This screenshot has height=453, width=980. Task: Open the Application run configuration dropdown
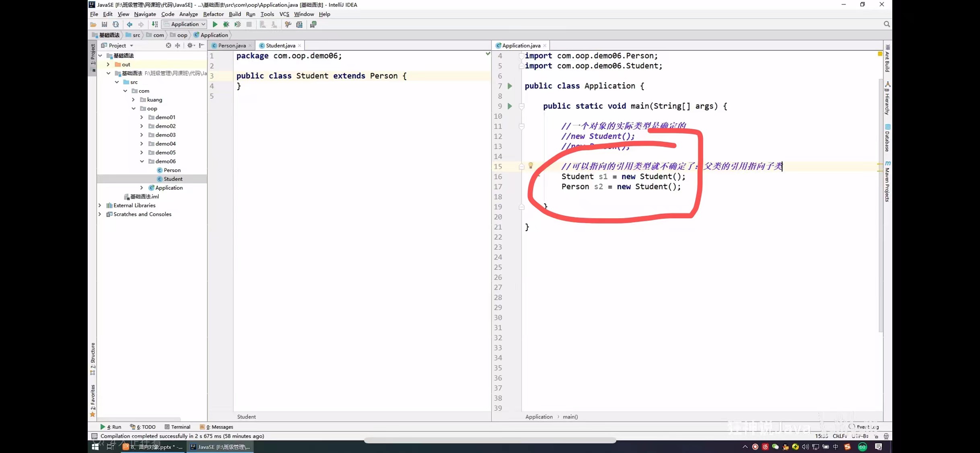185,25
